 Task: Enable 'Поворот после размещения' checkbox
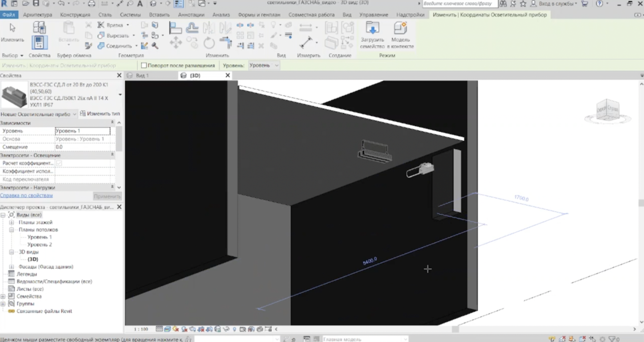(144, 65)
